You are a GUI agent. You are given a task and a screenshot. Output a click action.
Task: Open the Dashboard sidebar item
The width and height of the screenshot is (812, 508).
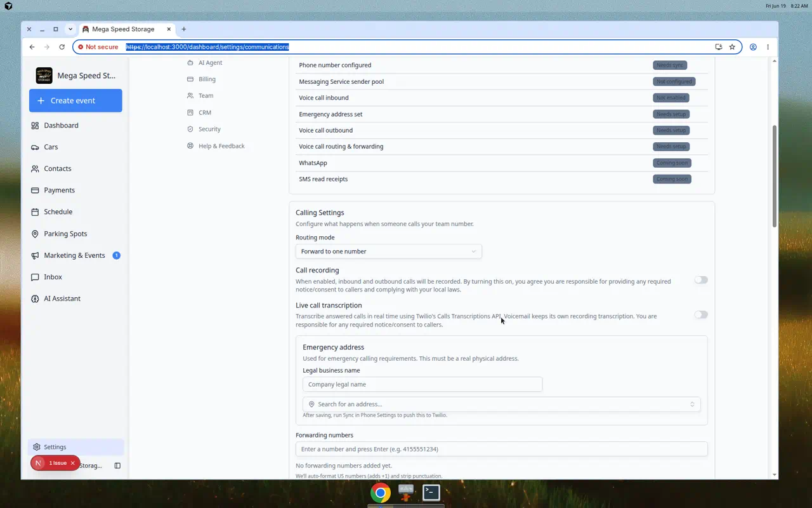75,125
